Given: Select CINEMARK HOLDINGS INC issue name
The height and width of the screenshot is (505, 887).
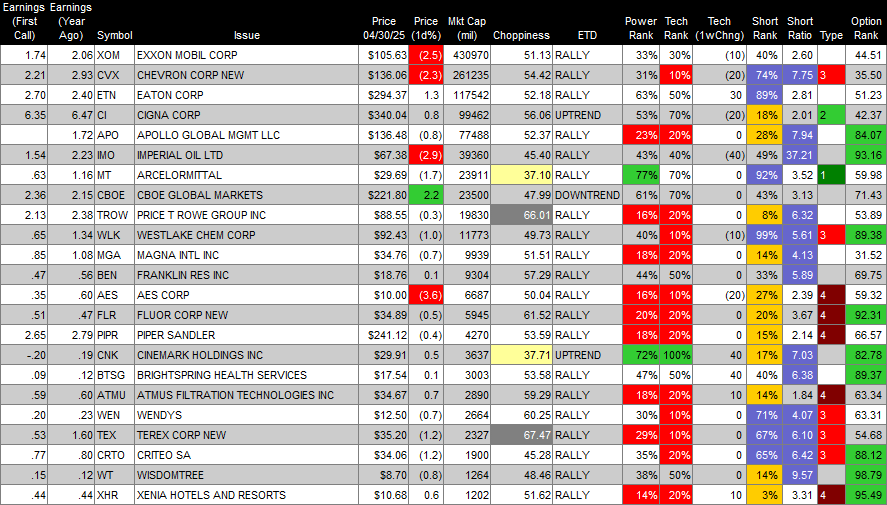Looking at the screenshot, I should (200, 355).
